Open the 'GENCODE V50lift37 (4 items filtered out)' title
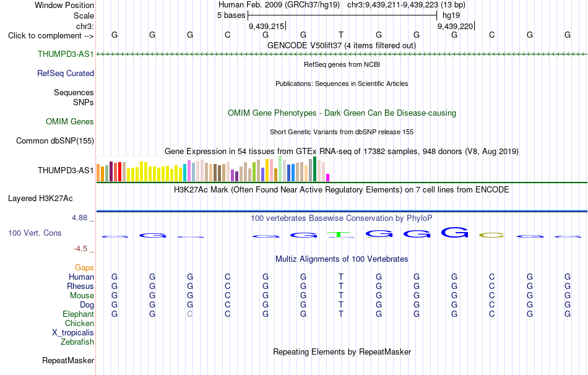 [x=342, y=45]
